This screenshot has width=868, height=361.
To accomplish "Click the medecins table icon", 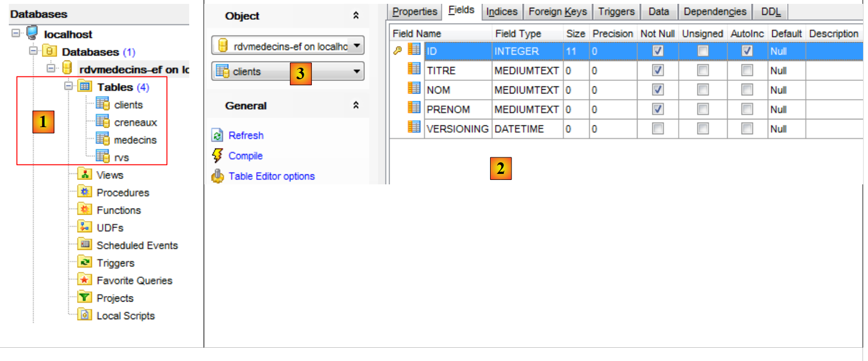I will pos(102,139).
